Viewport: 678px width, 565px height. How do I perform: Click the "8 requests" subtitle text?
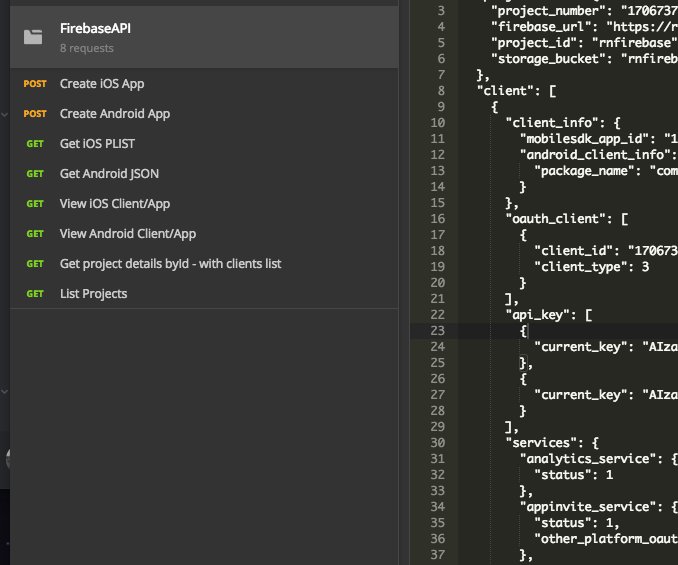[x=86, y=48]
